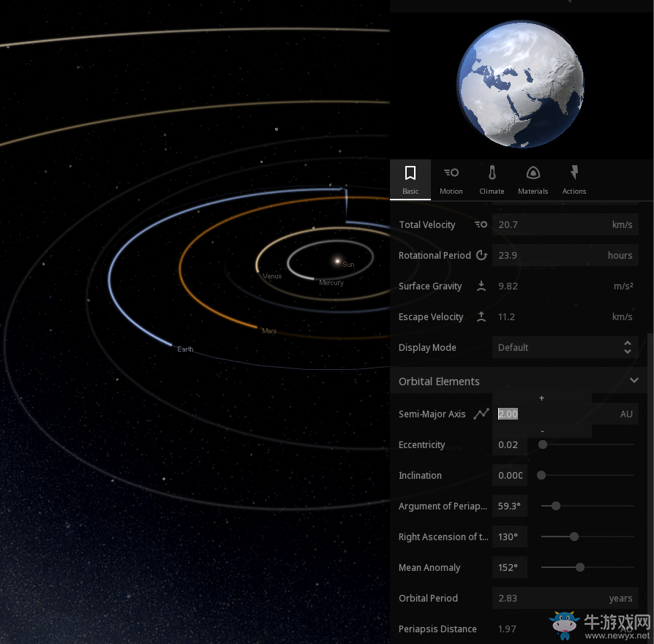
Task: Click the Escape Velocity value field
Action: point(565,317)
